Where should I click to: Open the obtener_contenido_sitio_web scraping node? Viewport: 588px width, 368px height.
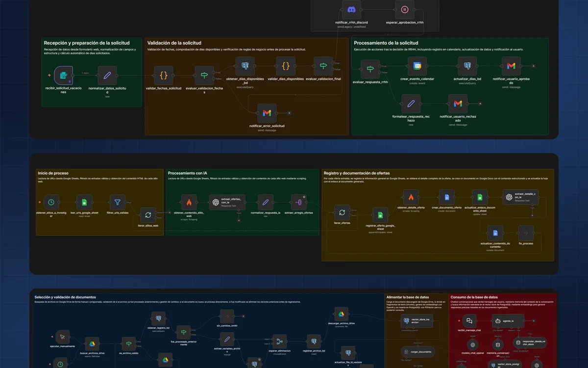[x=189, y=202]
